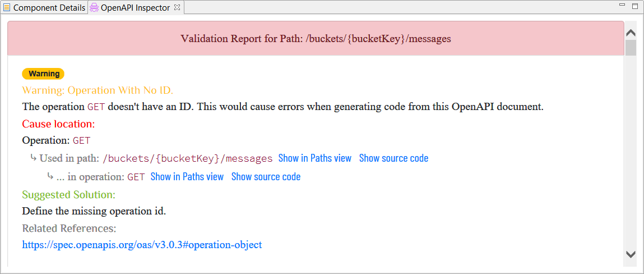
Task: Select the OpenAPI Inspector tab
Action: point(136,8)
